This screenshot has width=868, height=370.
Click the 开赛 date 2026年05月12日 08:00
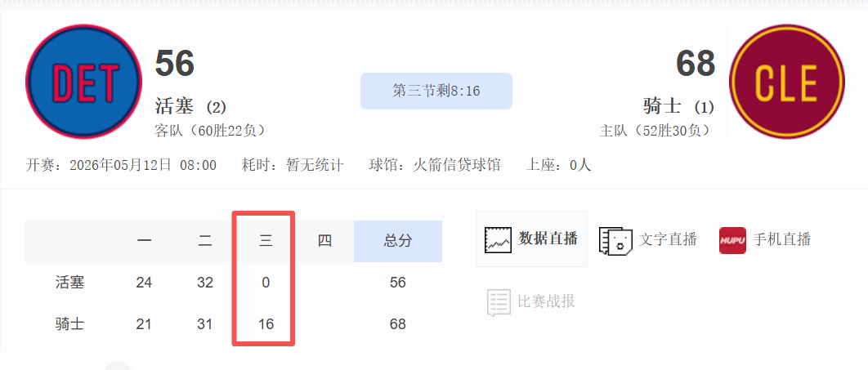coord(121,165)
